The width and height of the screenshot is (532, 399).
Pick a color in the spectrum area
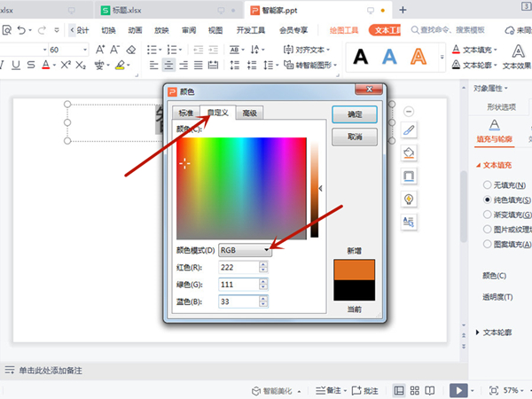241,188
